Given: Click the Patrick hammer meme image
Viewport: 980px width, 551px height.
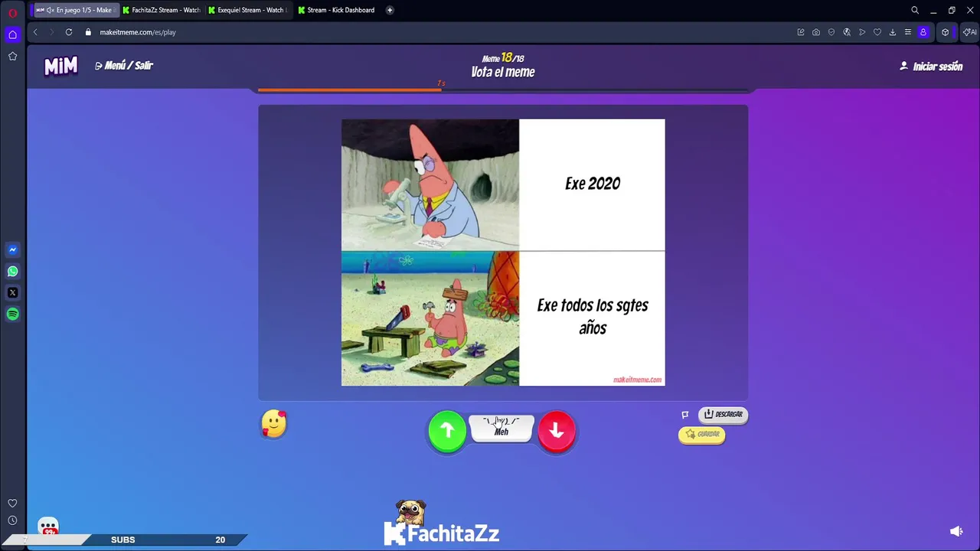Looking at the screenshot, I should point(430,318).
